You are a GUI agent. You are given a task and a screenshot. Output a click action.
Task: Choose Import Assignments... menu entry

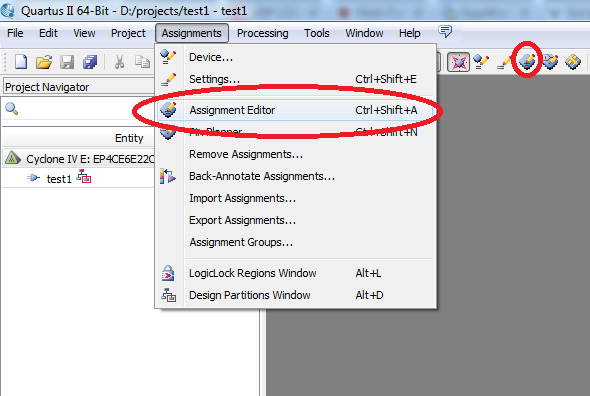[296, 198]
